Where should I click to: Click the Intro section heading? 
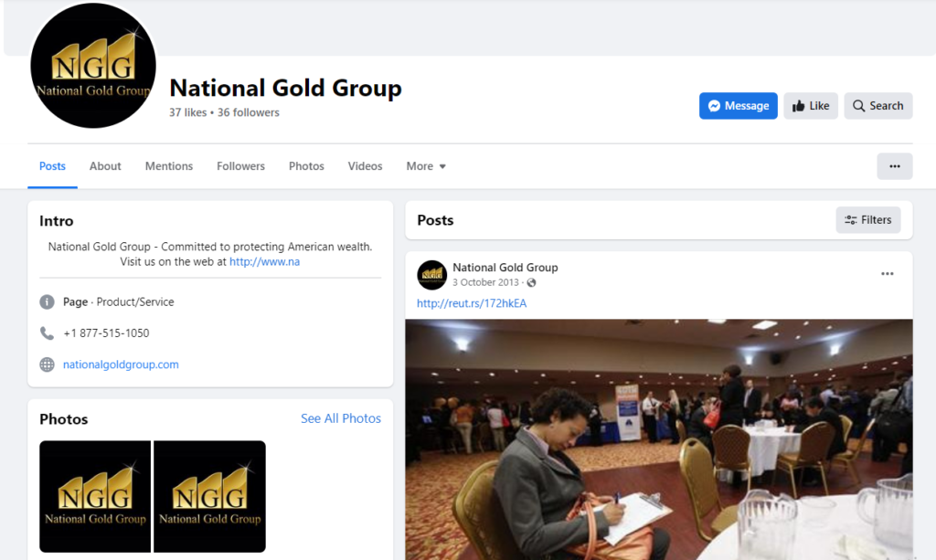coord(57,221)
